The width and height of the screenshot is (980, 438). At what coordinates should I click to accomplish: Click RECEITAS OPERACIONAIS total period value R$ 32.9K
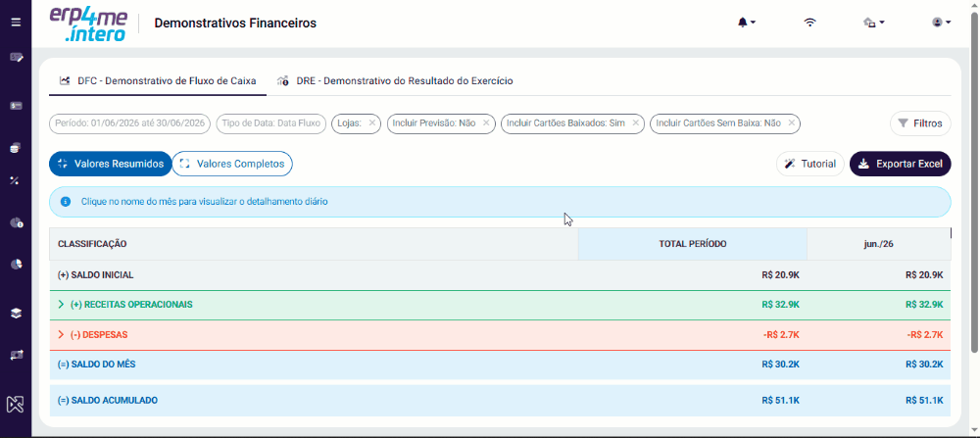[781, 305]
